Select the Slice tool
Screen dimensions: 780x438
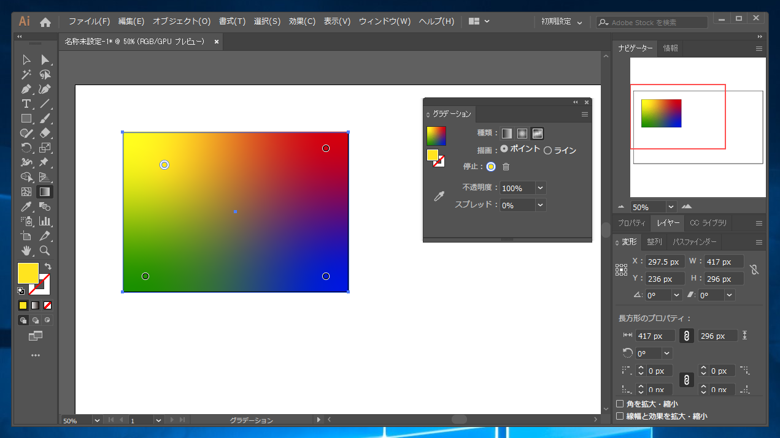pyautogui.click(x=45, y=236)
